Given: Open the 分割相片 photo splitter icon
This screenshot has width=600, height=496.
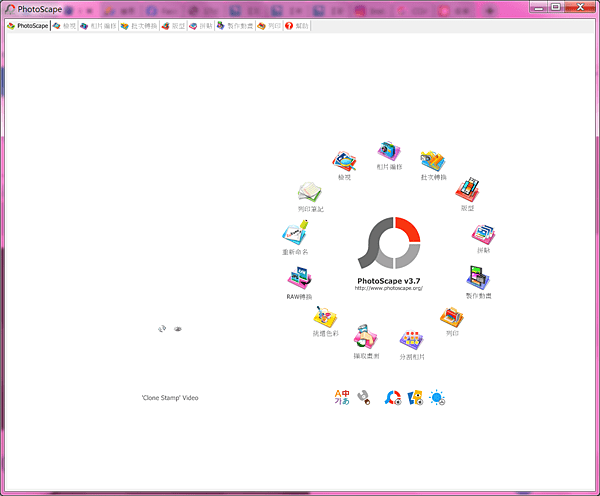Looking at the screenshot, I should [x=411, y=340].
